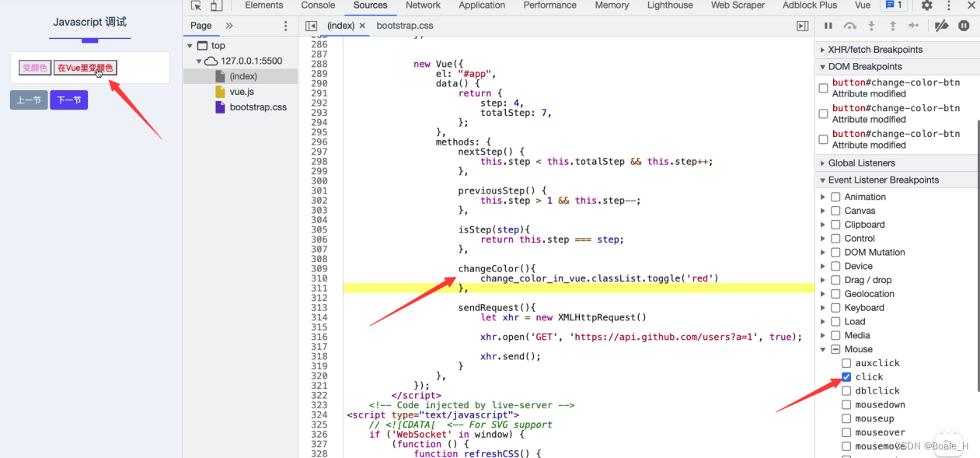Expand the Geolocation category arrow
The image size is (980, 458).
click(823, 294)
